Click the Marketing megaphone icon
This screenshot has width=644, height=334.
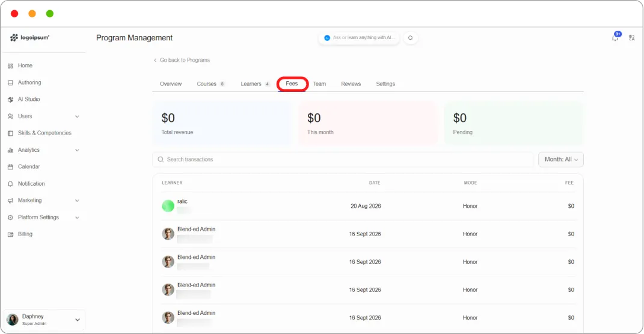(x=10, y=201)
